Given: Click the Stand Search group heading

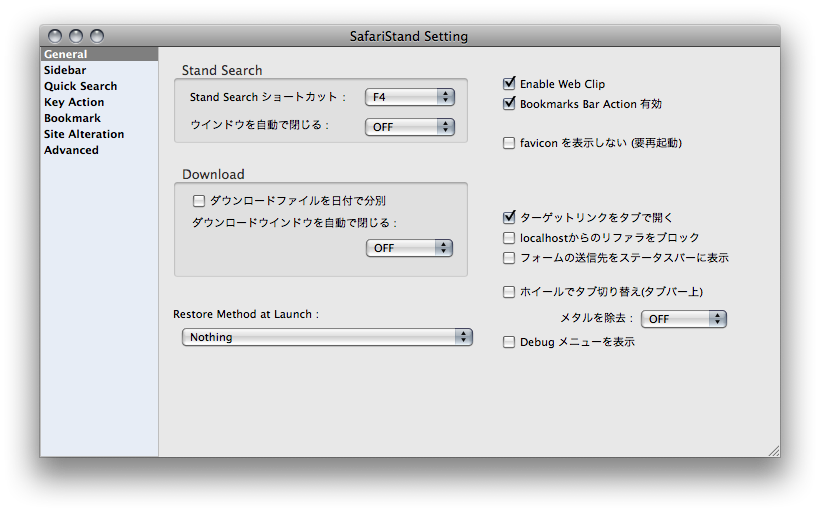Looking at the screenshot, I should tap(222, 70).
